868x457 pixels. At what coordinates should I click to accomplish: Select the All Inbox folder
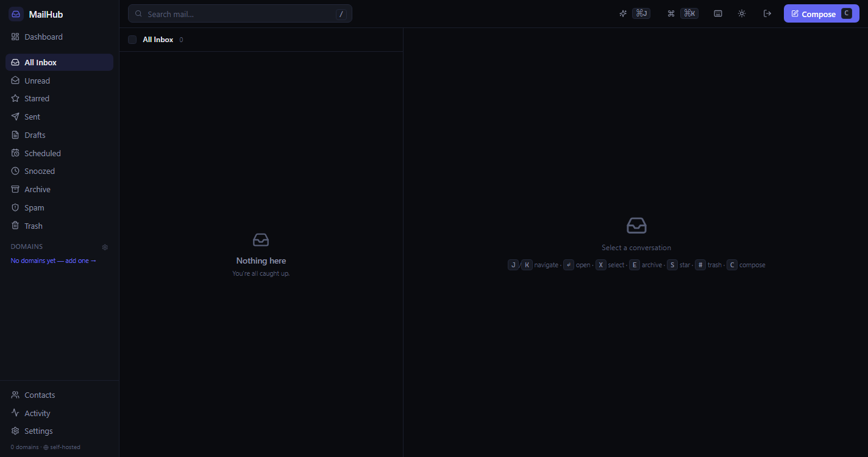[x=59, y=62]
